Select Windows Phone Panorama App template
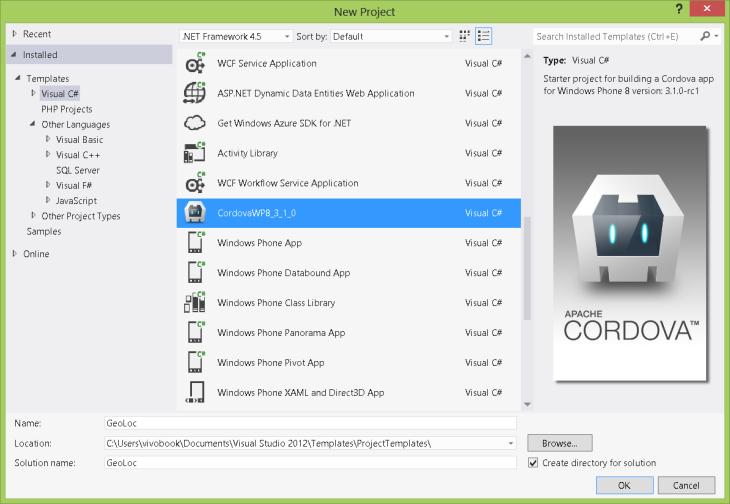The width and height of the screenshot is (730, 504). [x=349, y=332]
